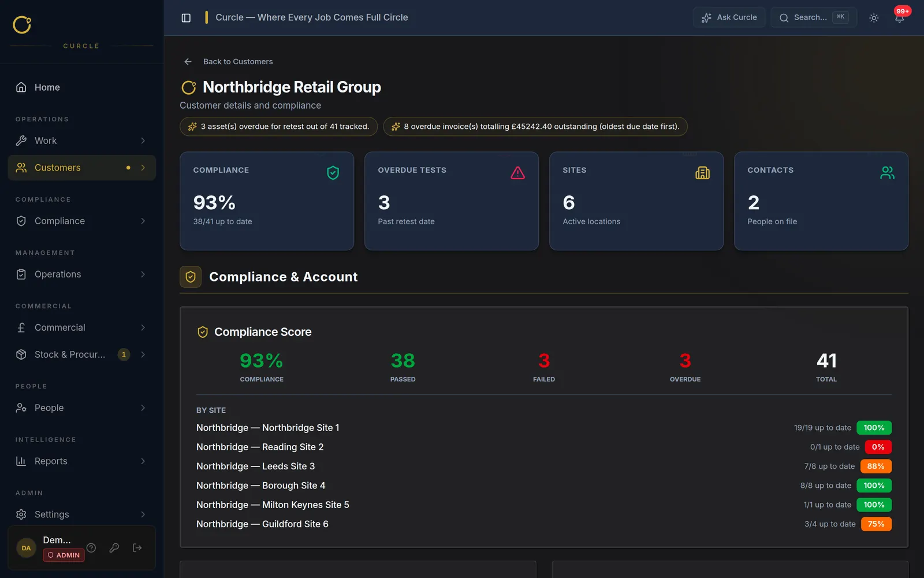Go Back to Customers link
This screenshot has height=578, width=924.
click(x=238, y=61)
